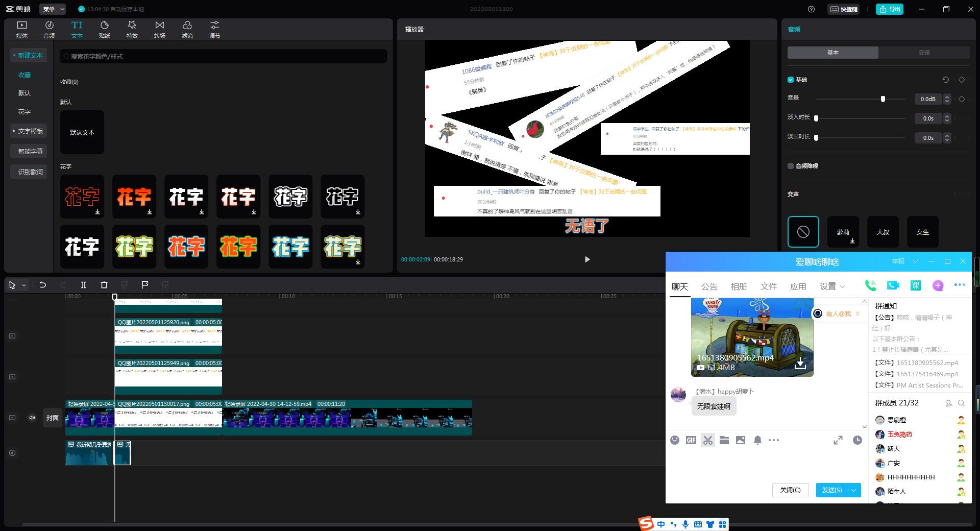Toggle the 基础 checkbox in audio panel
The width and height of the screenshot is (980, 531).
point(791,80)
